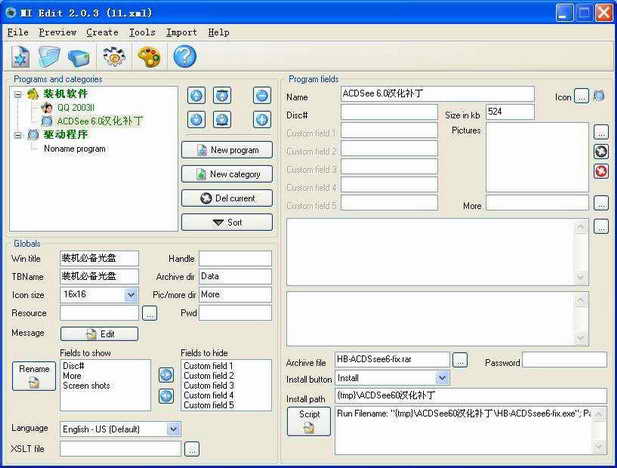Click the first toolbar icon with star document
This screenshot has height=468, width=617.
click(x=20, y=57)
